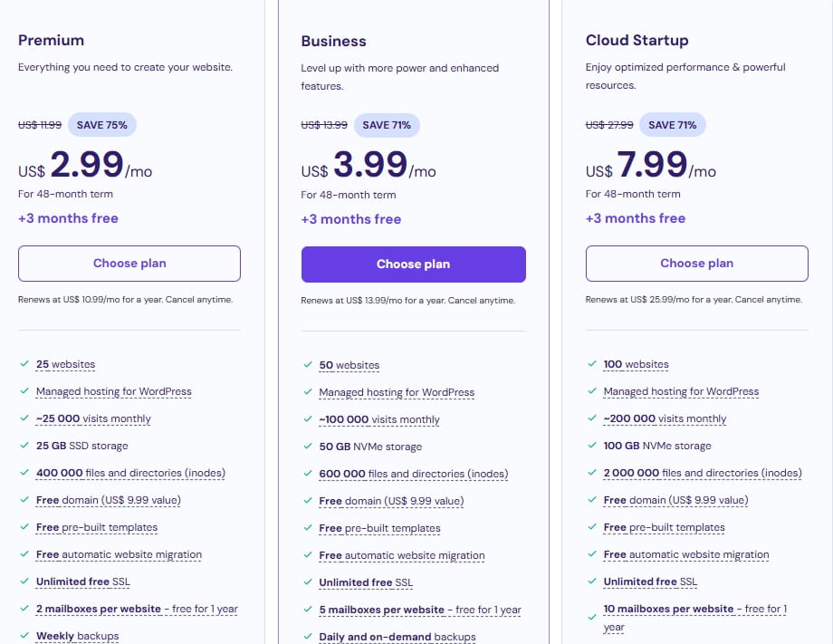
Task: Click Choose plan button for Premium
Action: pyautogui.click(x=129, y=264)
